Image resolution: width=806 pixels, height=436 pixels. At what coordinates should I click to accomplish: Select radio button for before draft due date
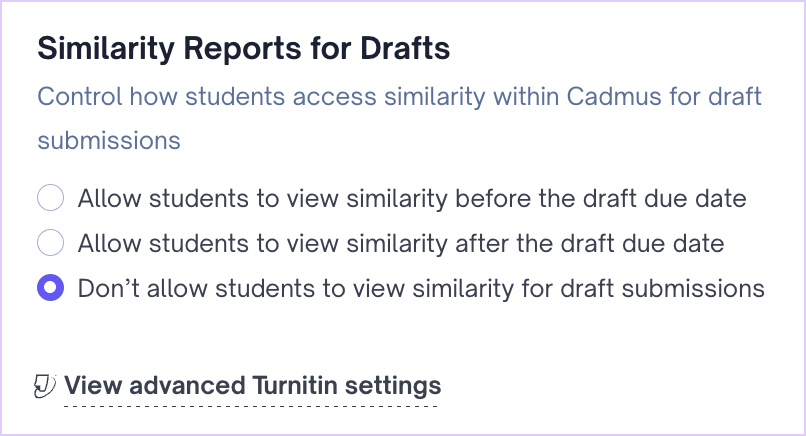point(50,198)
